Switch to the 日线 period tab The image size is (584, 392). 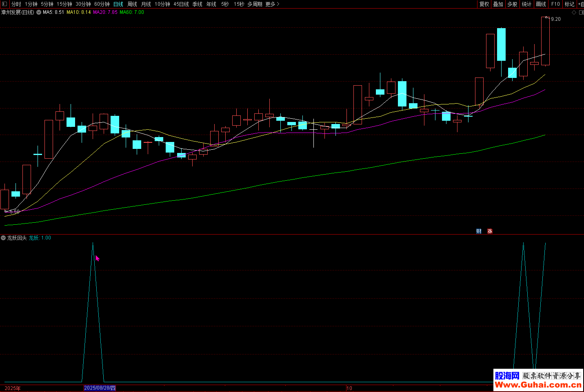[x=118, y=4]
